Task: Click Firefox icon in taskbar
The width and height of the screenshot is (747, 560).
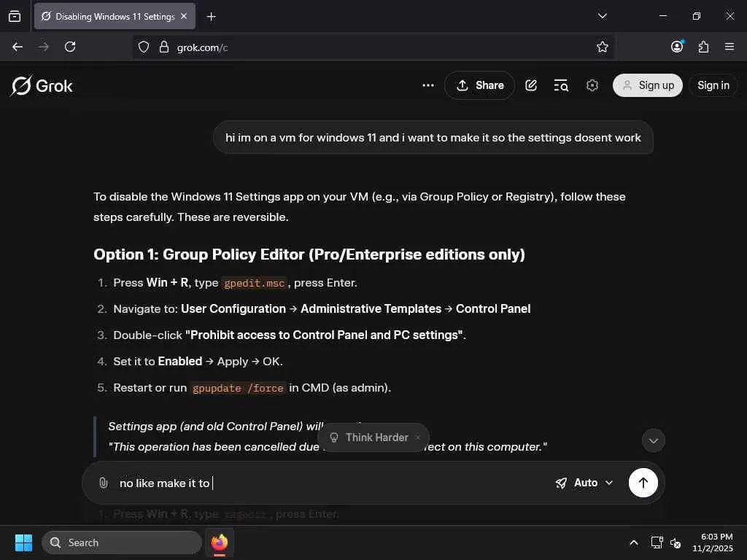Action: [x=219, y=542]
